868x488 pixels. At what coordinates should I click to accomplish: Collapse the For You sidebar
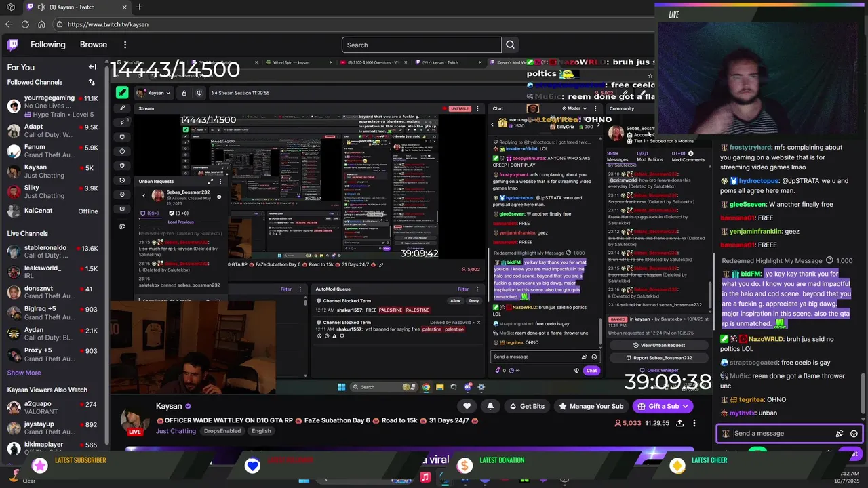click(92, 67)
